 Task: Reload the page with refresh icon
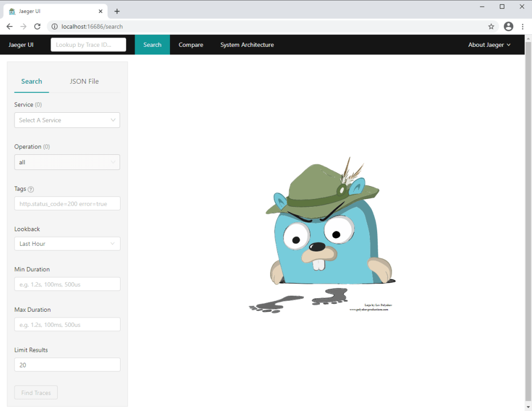[x=37, y=26]
